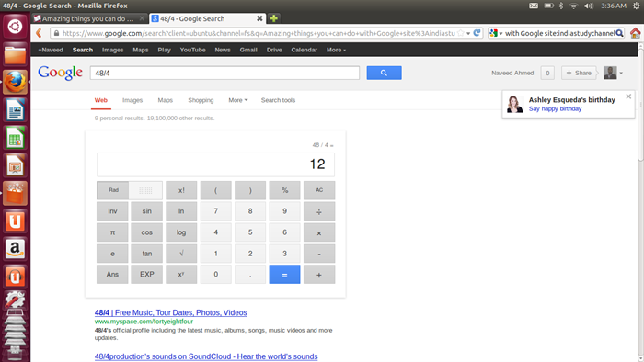The height and width of the screenshot is (362, 644).
Task: Open the Ubuntu Dash home launcher
Action: (x=16, y=27)
